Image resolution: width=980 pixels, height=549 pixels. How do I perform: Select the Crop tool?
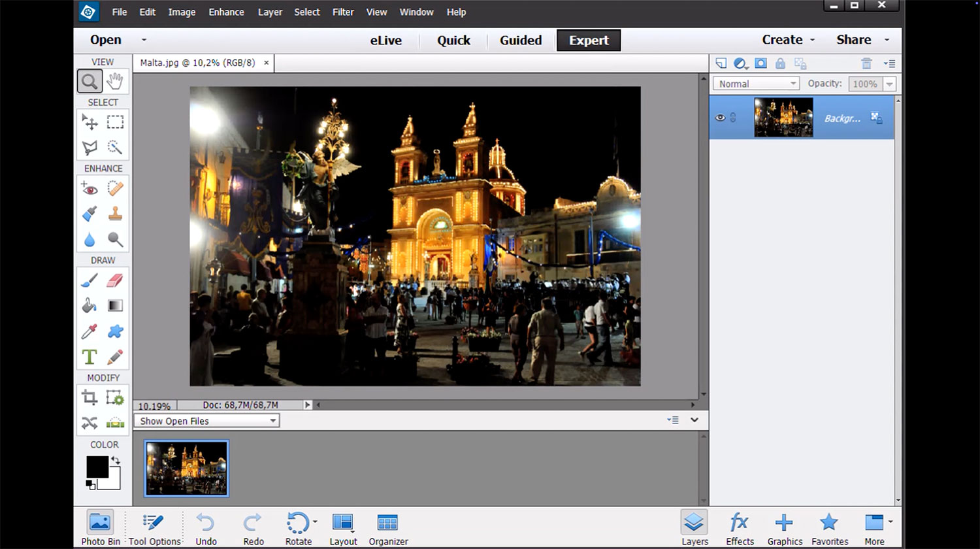(x=90, y=397)
